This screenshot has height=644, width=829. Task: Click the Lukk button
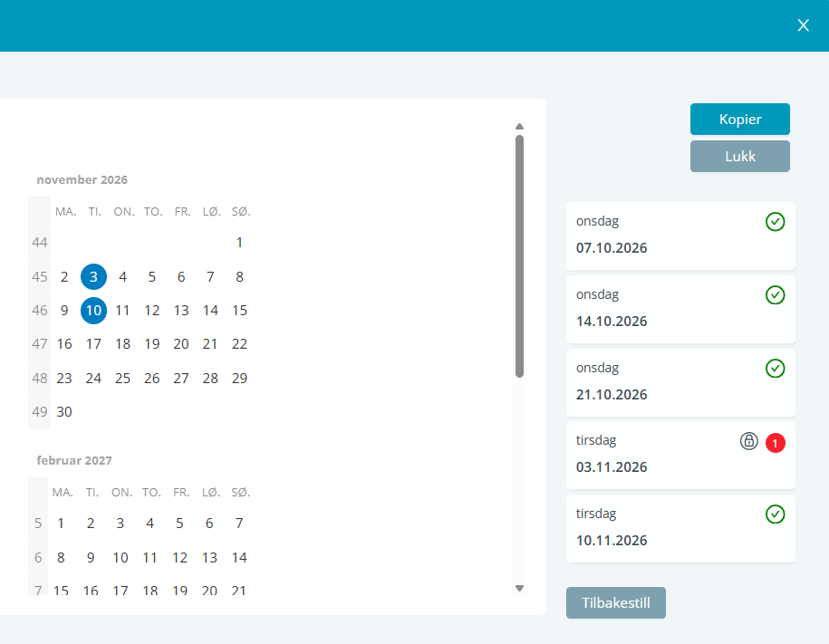click(x=739, y=156)
